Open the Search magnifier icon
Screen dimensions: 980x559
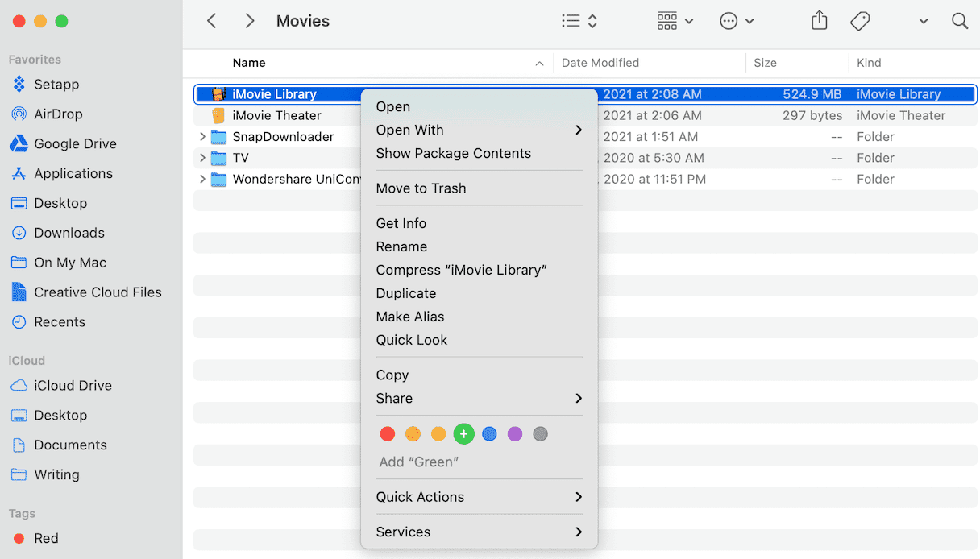click(959, 21)
